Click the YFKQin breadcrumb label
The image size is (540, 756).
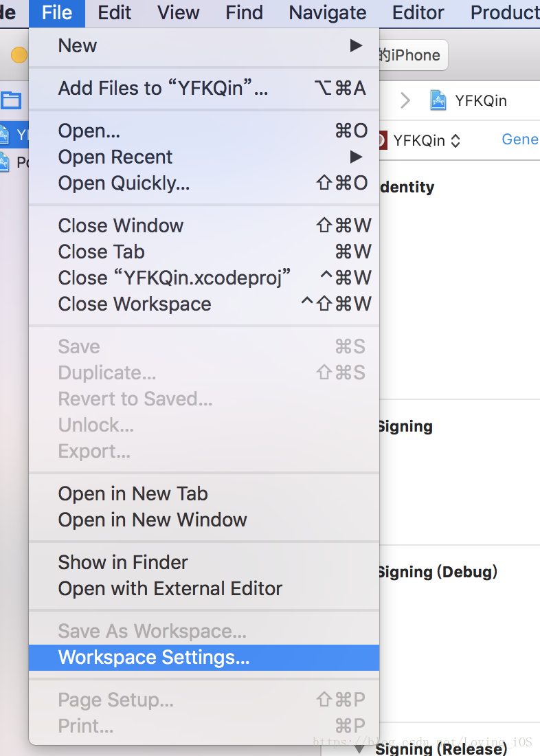click(481, 101)
